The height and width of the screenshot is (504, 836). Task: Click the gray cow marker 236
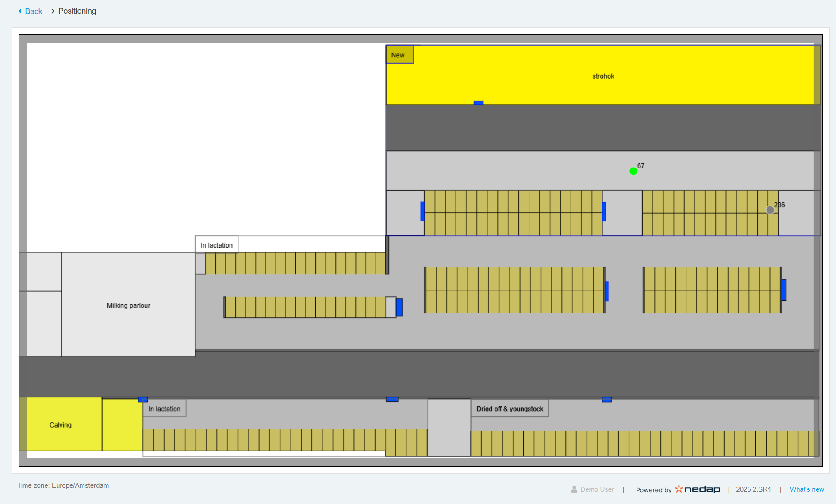coord(770,210)
